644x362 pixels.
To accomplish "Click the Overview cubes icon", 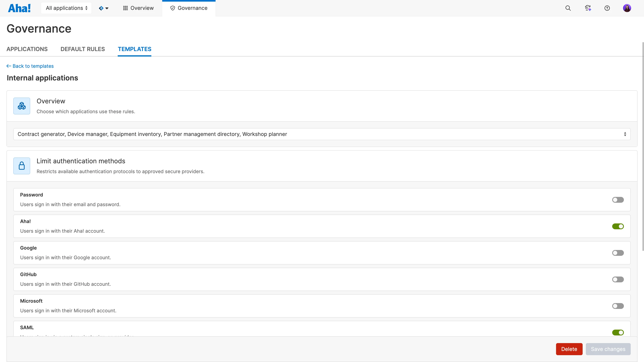I will pos(22,106).
